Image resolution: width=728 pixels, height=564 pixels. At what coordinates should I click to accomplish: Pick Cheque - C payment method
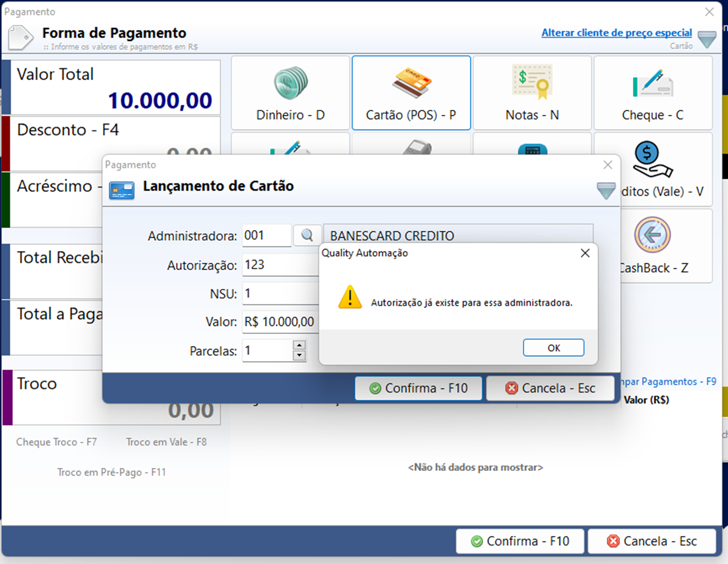click(653, 93)
